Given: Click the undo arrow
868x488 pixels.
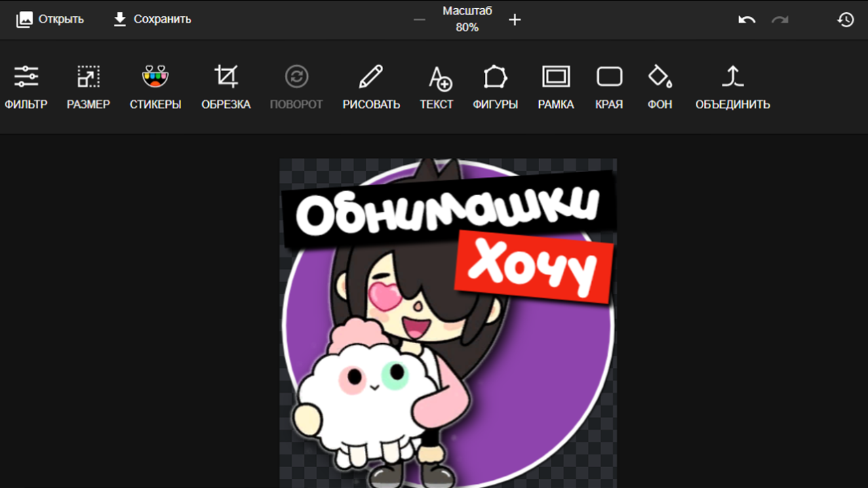Looking at the screenshot, I should pyautogui.click(x=746, y=20).
